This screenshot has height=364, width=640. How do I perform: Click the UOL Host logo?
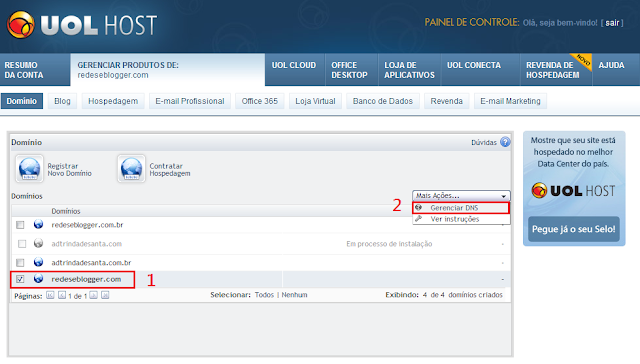[82, 25]
